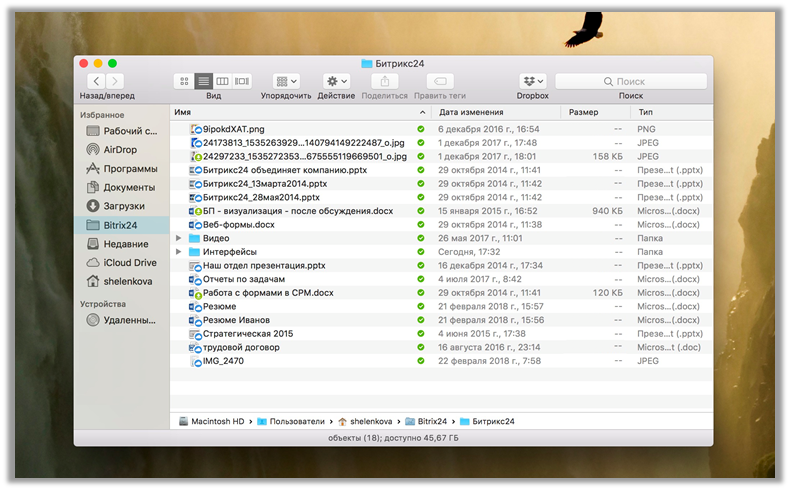Viewport: 790px width, 490px height.
Task: Select Битрикс24_28мая2014.pptx file
Action: (261, 197)
